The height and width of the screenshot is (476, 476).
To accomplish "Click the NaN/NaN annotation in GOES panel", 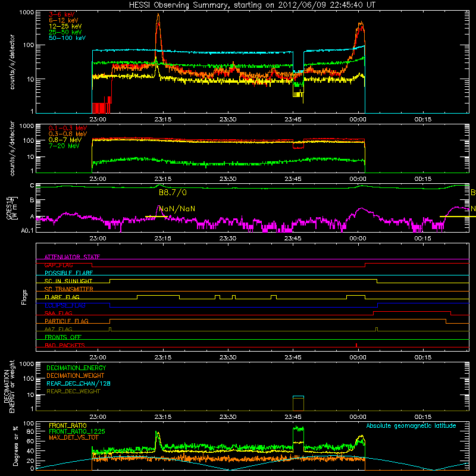I will click(177, 209).
